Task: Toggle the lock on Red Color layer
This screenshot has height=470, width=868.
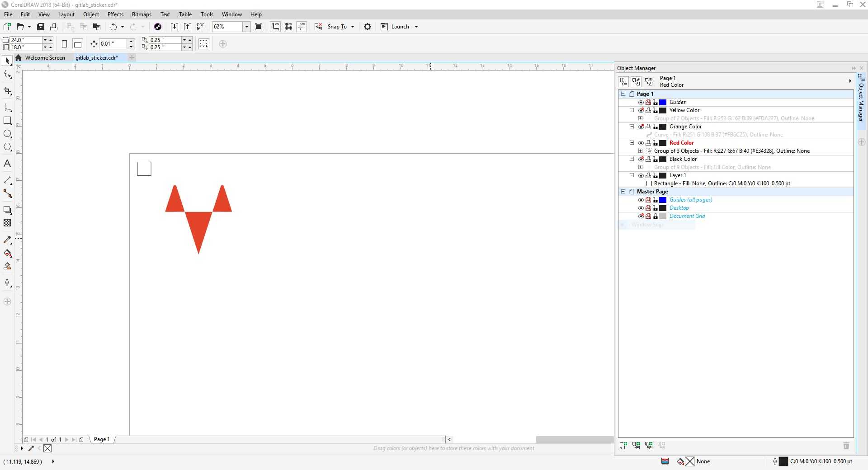Action: (x=655, y=143)
